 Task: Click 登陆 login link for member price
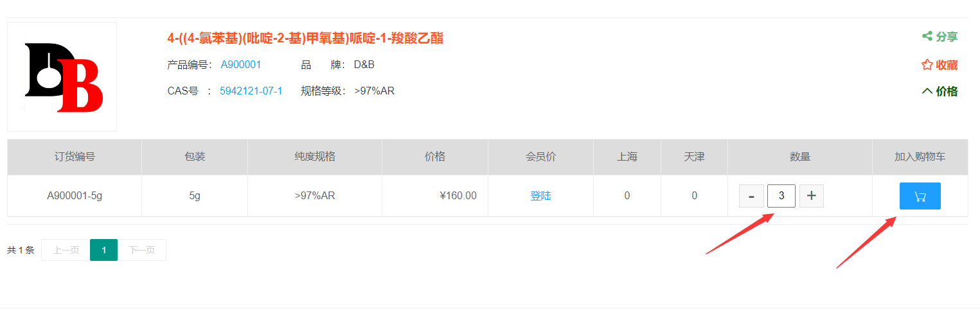coord(540,196)
